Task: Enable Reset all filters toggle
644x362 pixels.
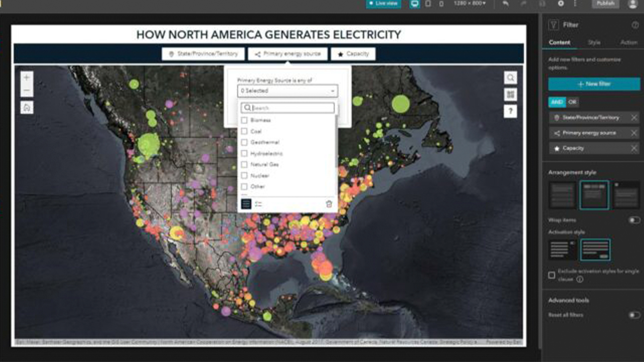Action: coord(634,315)
